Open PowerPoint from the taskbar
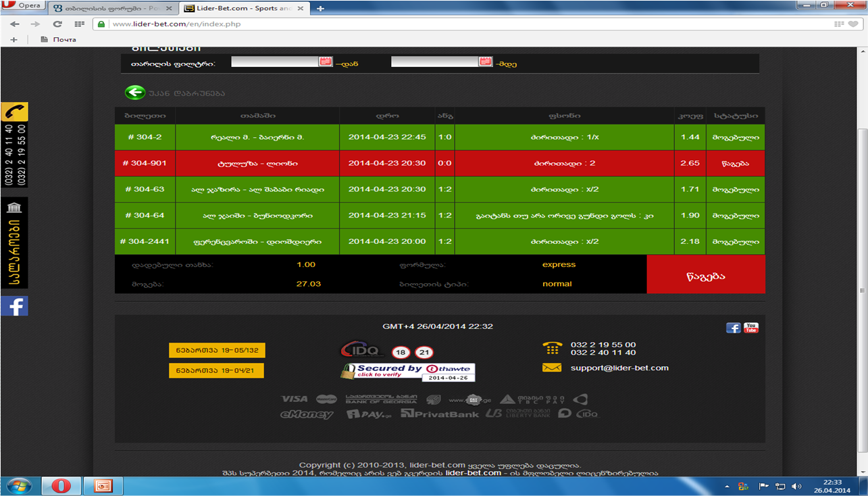Screen dimensions: 868x496 pos(103,486)
